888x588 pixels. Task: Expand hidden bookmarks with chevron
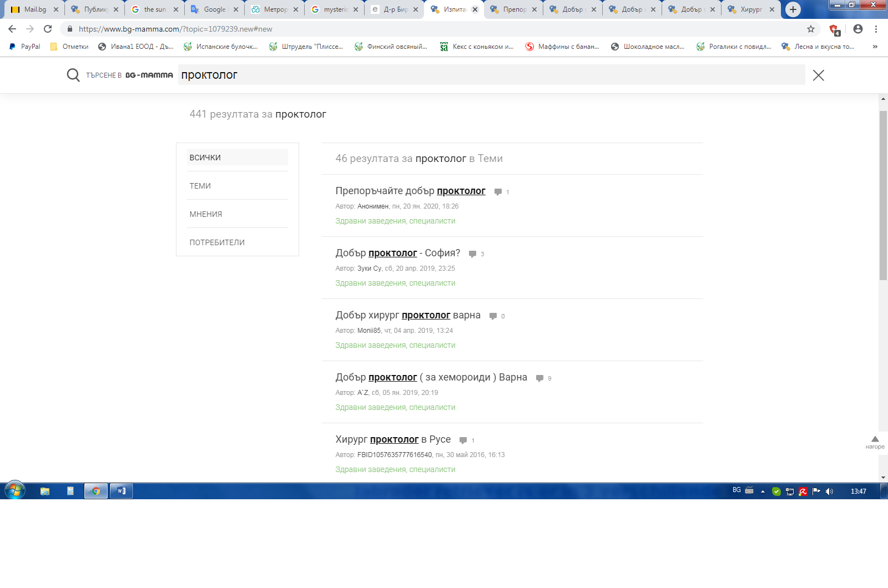click(875, 47)
